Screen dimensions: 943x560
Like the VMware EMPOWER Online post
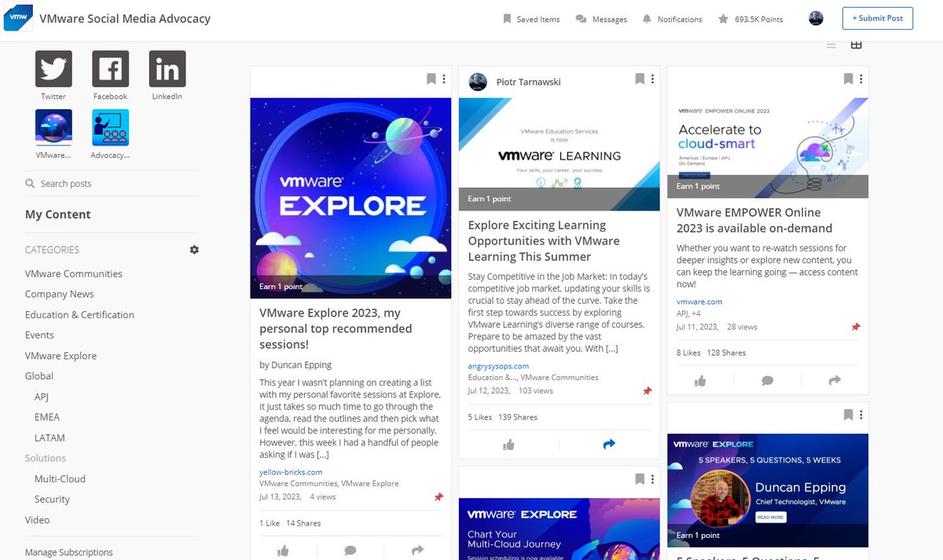click(700, 380)
